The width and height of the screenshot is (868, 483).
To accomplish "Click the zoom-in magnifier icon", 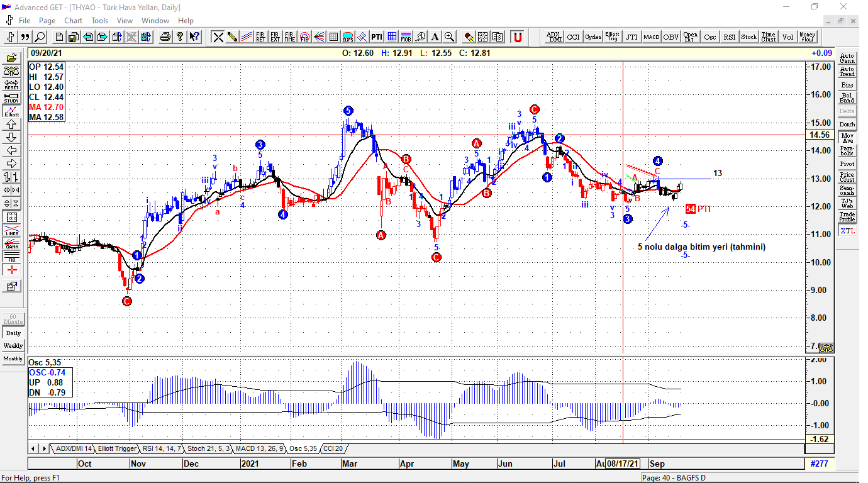I will [449, 36].
